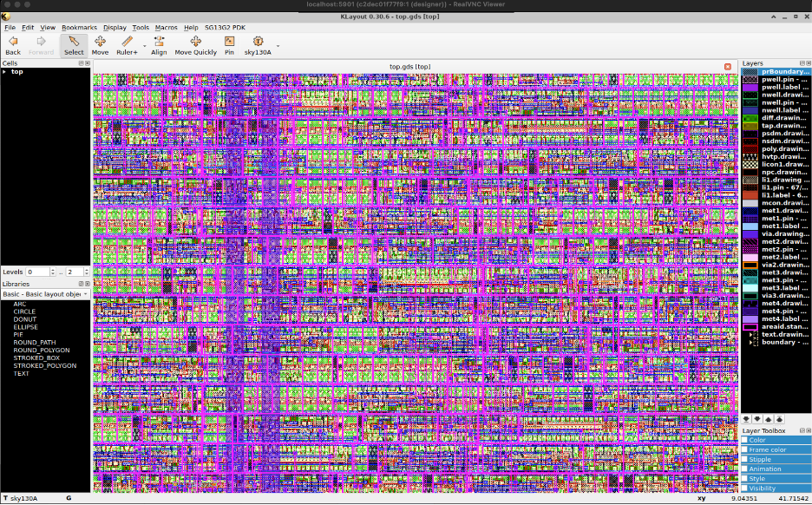Select the Align tool
Screen dimensions: 812x505
point(159,41)
